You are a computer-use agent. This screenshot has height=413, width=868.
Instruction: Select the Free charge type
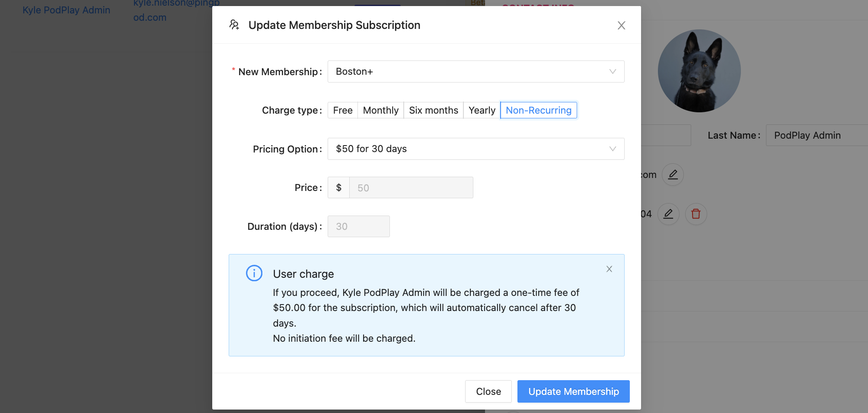(x=343, y=110)
